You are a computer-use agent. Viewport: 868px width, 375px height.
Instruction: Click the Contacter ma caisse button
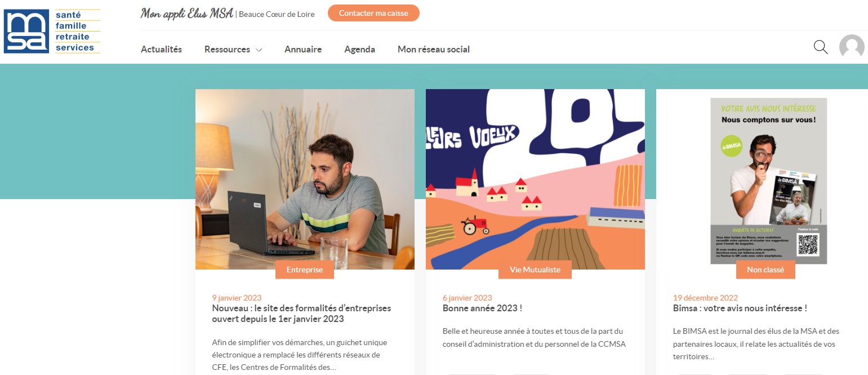click(373, 13)
